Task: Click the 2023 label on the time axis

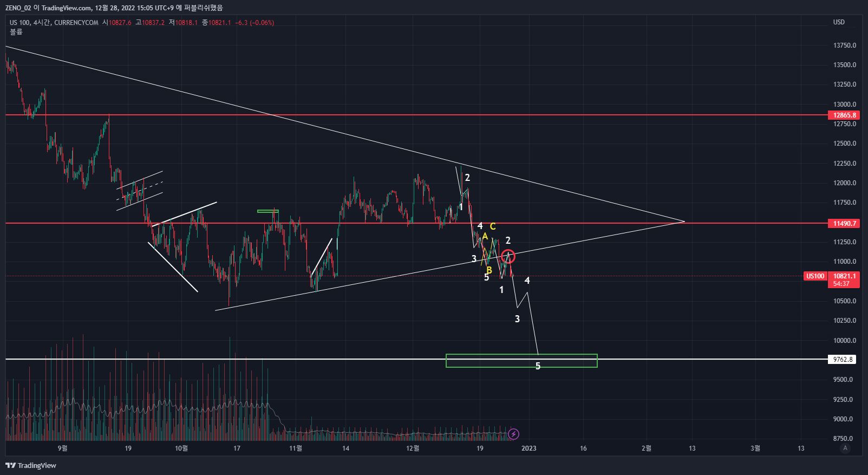Action: pos(528,448)
